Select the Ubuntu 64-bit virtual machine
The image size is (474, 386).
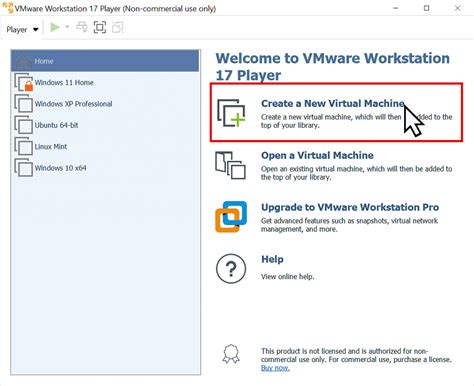pyautogui.click(x=105, y=125)
